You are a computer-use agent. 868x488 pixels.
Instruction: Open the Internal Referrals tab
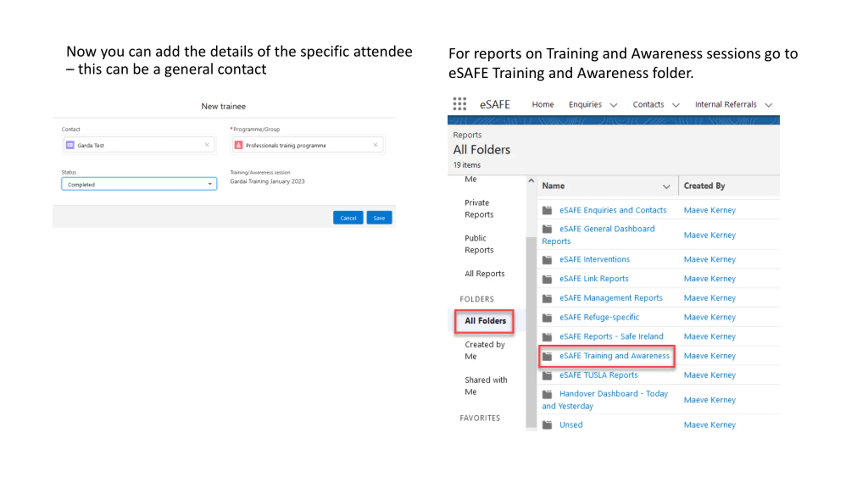coord(726,104)
